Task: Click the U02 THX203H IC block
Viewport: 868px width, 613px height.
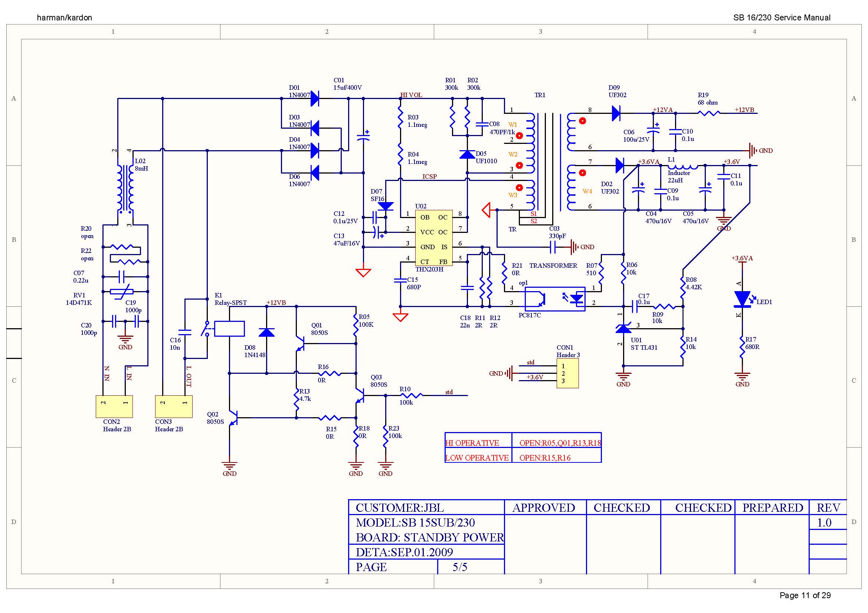Action: pyautogui.click(x=433, y=238)
